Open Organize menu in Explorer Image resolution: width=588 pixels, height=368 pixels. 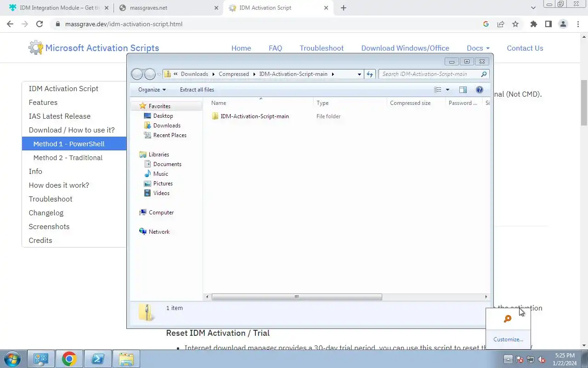(152, 90)
